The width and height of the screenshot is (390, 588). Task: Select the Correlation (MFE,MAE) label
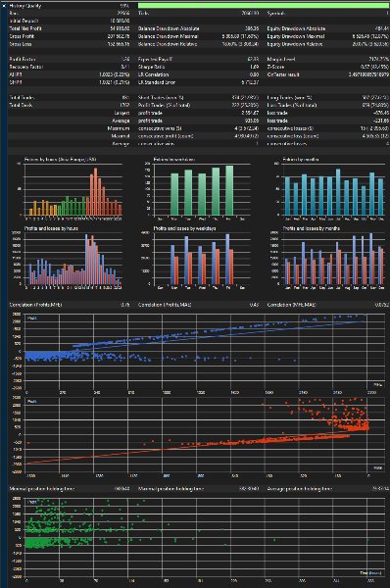click(x=291, y=305)
